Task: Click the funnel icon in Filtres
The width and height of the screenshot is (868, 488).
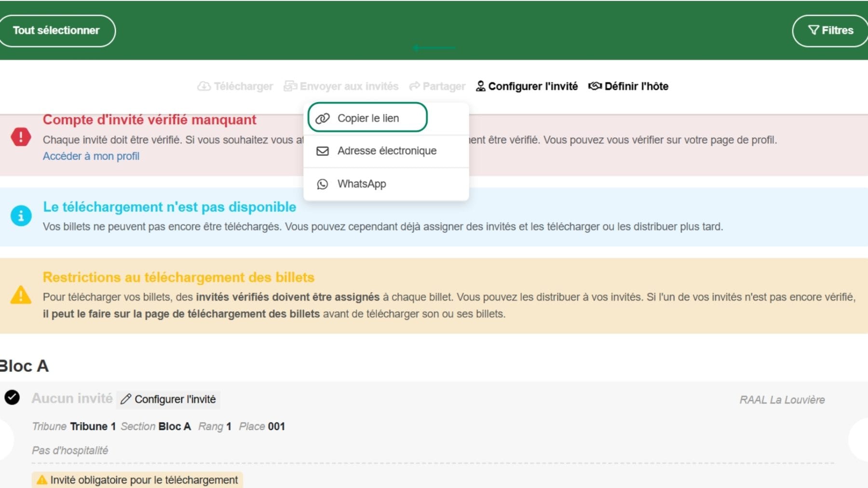Action: coord(813,30)
